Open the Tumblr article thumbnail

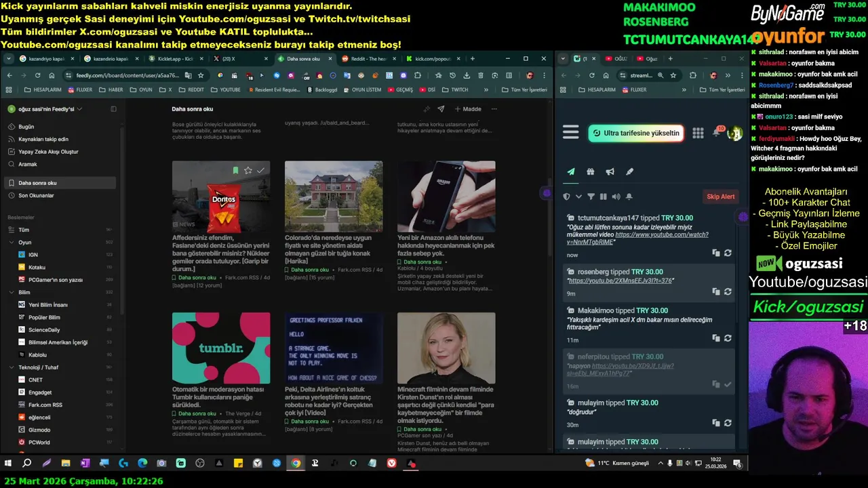[x=221, y=348]
